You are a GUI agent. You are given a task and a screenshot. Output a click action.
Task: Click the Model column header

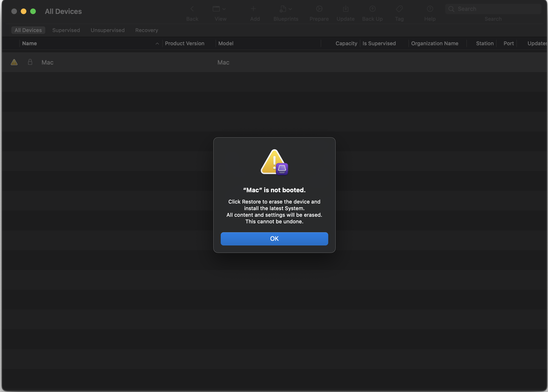[x=226, y=43]
